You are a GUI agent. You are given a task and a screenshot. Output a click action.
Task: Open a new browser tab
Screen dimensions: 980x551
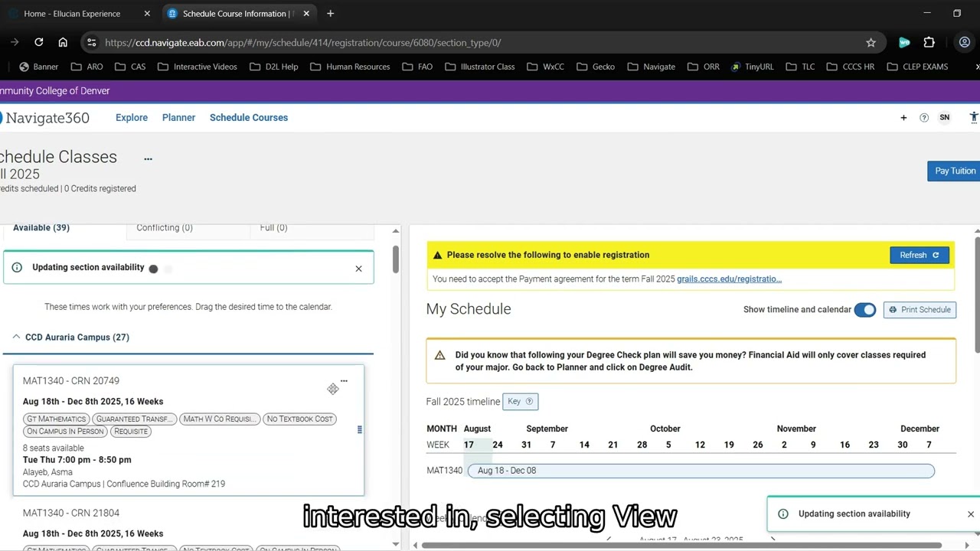click(330, 14)
